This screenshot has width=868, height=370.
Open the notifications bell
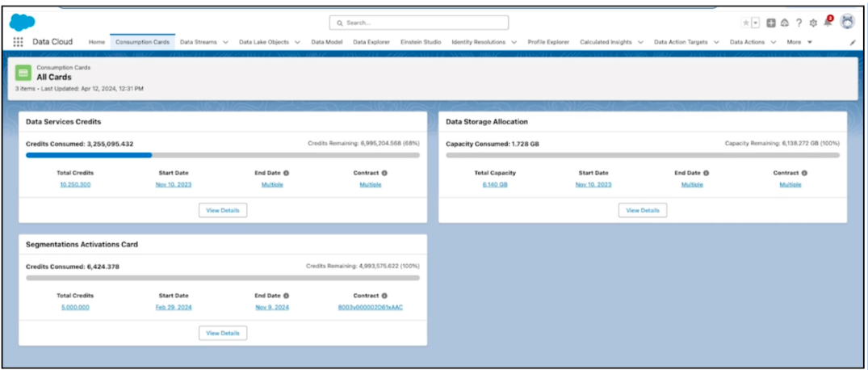pos(828,23)
